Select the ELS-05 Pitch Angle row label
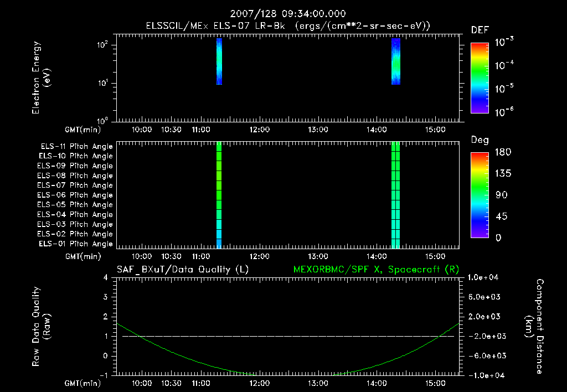 point(75,205)
